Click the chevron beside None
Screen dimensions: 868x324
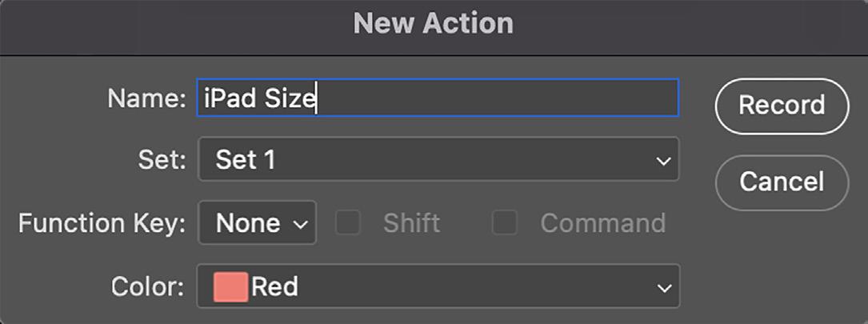(301, 225)
